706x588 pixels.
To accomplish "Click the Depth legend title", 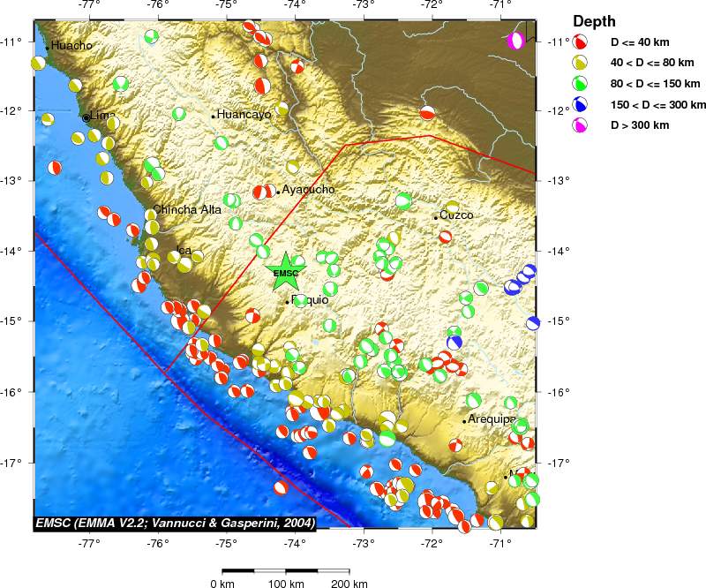I will 594,21.
